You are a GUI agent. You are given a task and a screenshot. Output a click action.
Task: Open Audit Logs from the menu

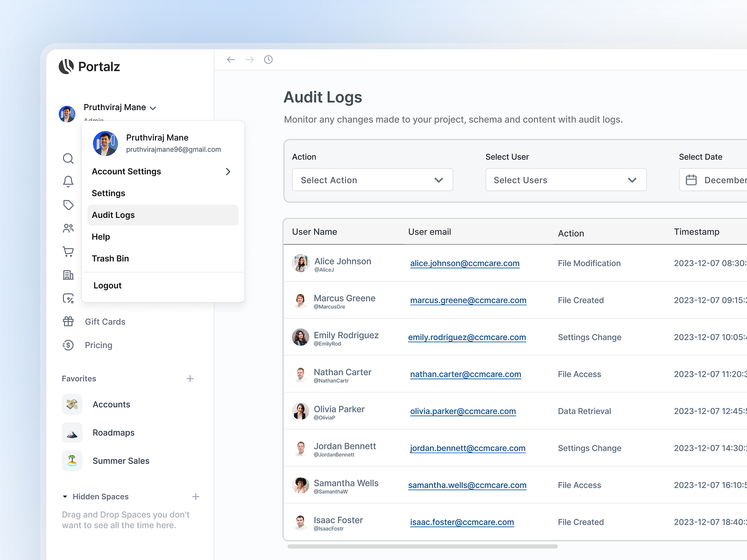[x=113, y=215]
